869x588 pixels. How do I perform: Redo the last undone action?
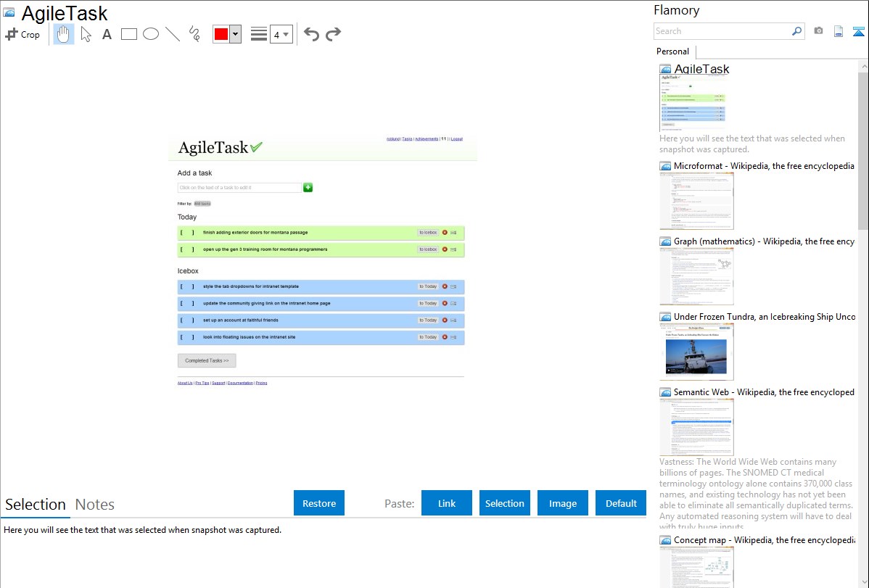pos(333,34)
